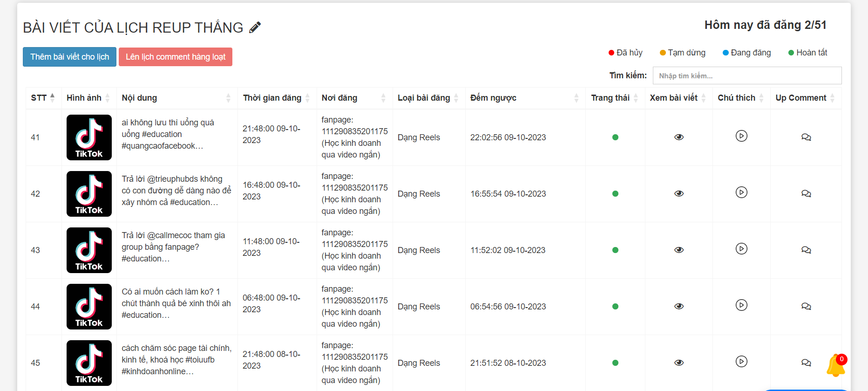Viewport: 868px width, 391px height.
Task: Click countdown value '06:54:56 09-10-2023'
Action: click(x=508, y=307)
